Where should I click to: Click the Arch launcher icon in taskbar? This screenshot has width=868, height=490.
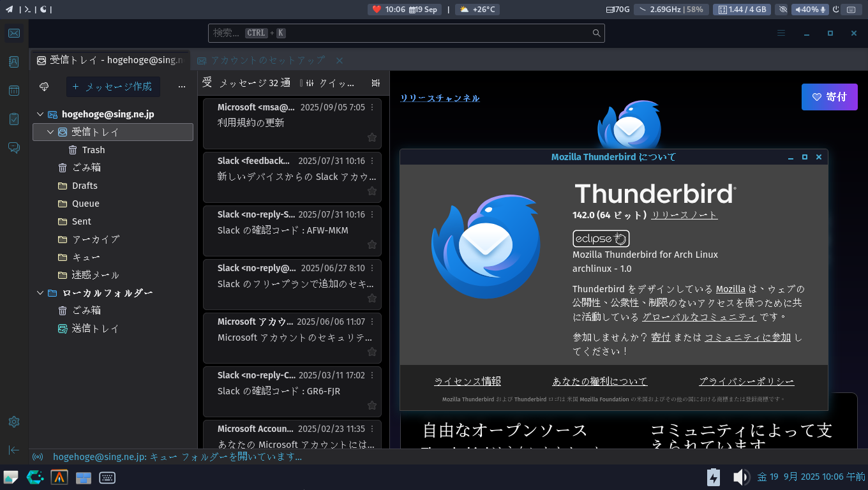coord(59,477)
